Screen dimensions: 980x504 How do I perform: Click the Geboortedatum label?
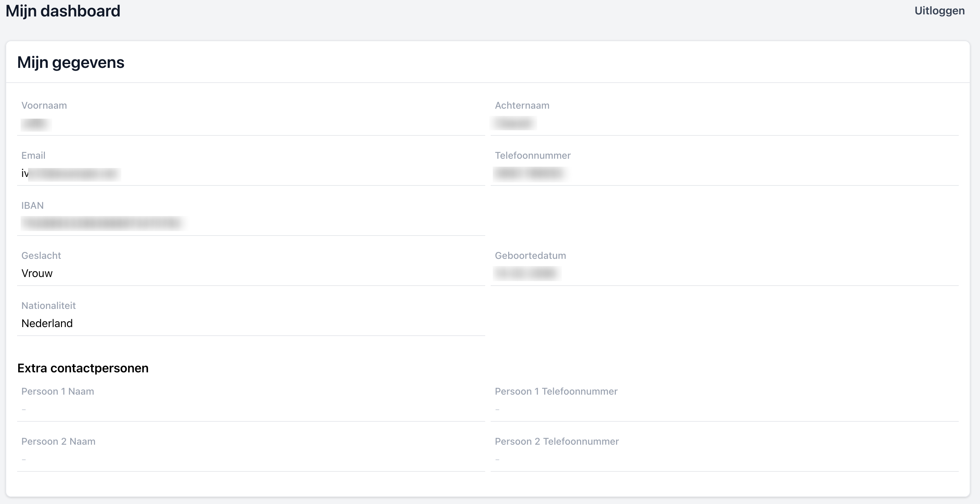tap(530, 255)
